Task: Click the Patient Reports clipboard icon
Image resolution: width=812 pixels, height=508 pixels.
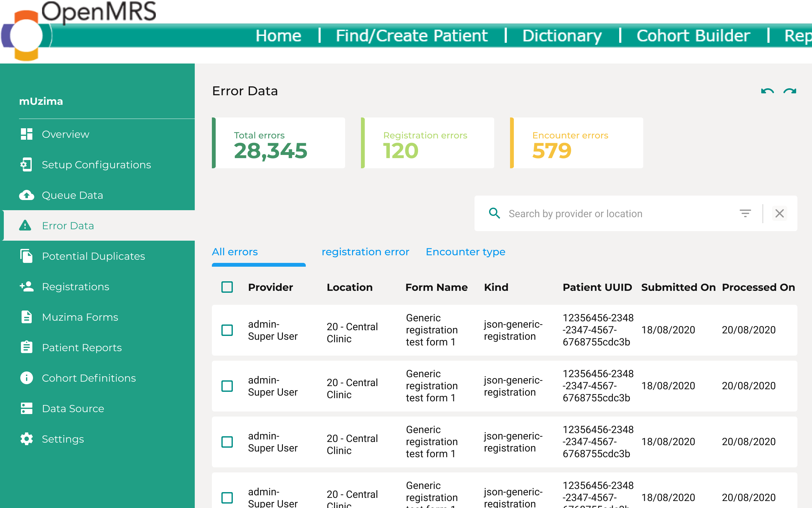Action: click(27, 347)
